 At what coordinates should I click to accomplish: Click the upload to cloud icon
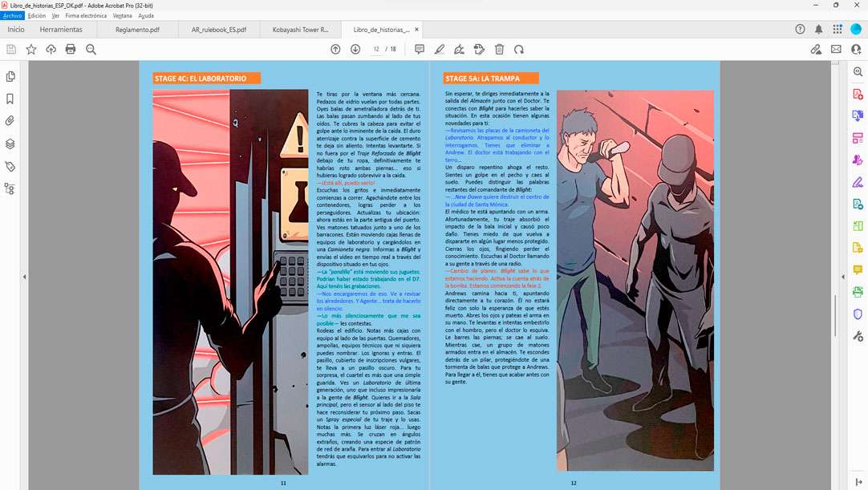pyautogui.click(x=51, y=49)
